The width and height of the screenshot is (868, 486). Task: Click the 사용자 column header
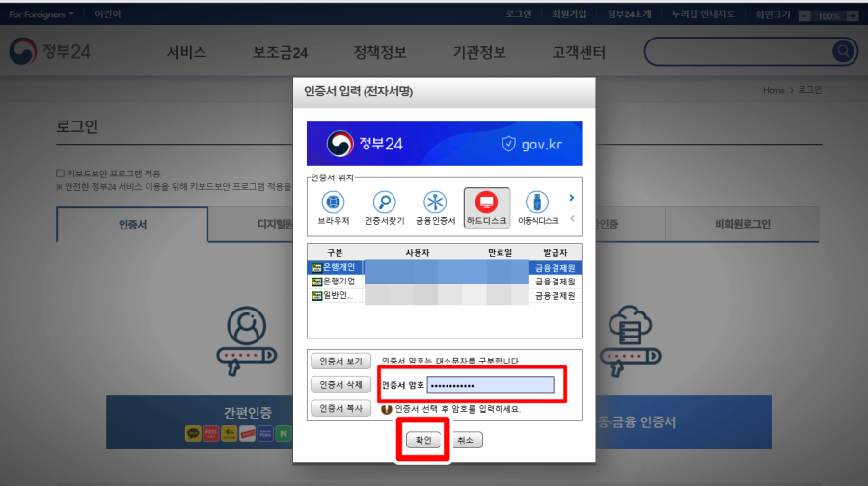tap(418, 253)
